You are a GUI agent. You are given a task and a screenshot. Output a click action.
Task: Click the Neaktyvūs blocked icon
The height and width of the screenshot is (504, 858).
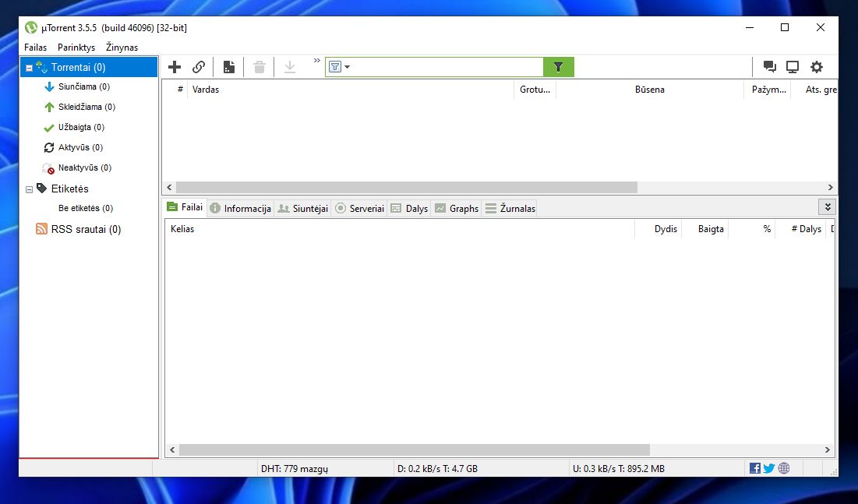pyautogui.click(x=48, y=168)
